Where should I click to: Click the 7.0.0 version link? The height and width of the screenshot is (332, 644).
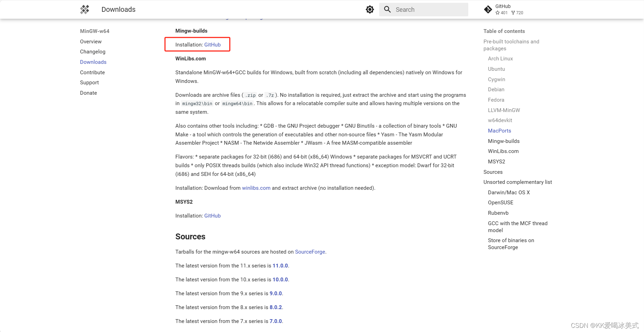click(x=276, y=321)
